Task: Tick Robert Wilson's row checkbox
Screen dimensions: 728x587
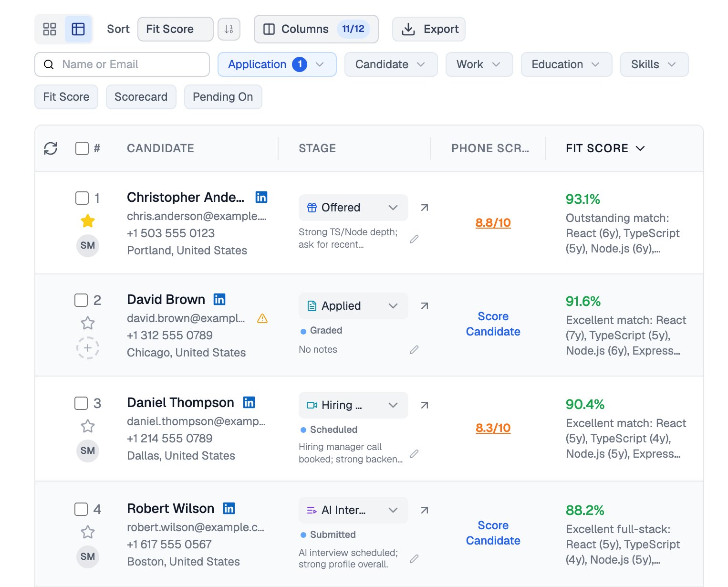Action: tap(81, 509)
